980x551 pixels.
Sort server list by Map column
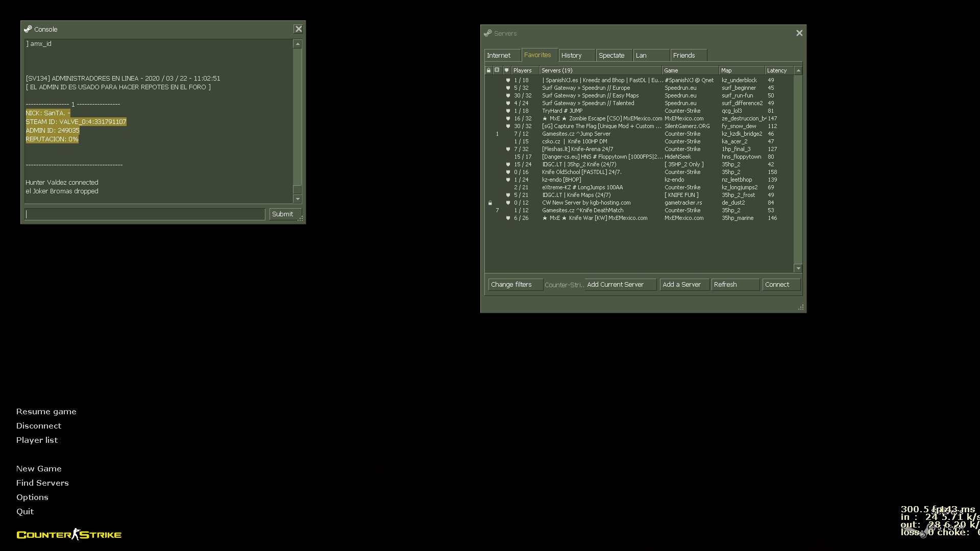(742, 70)
